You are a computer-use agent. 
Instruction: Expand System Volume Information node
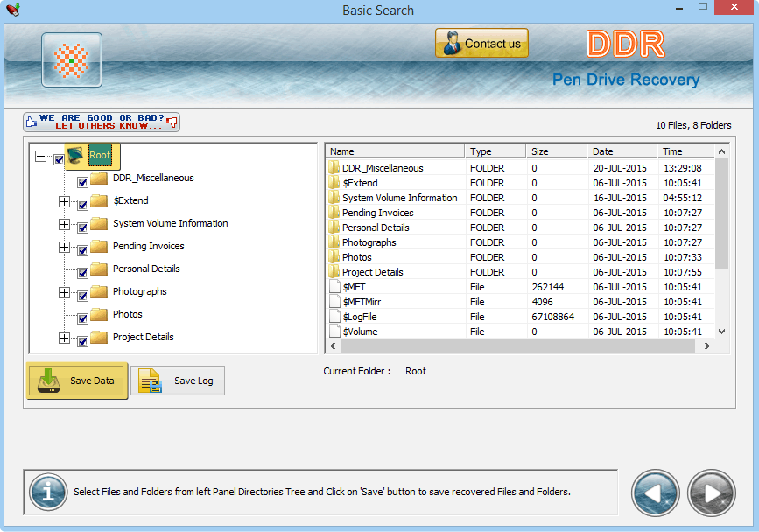(x=64, y=224)
